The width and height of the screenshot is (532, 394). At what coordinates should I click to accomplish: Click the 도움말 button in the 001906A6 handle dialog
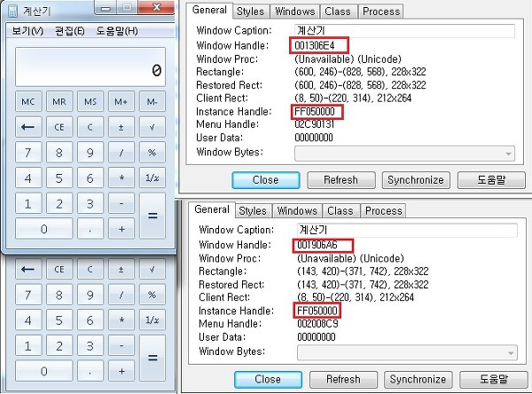tap(494, 380)
